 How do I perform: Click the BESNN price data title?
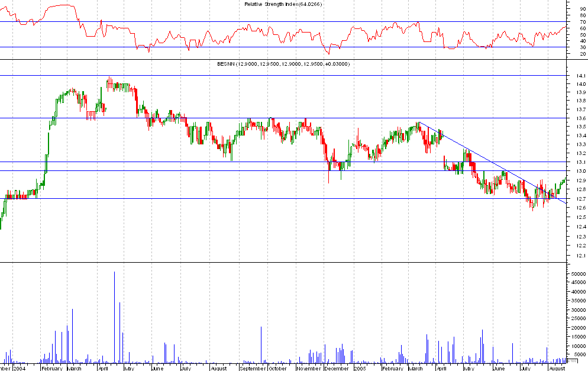(283, 64)
